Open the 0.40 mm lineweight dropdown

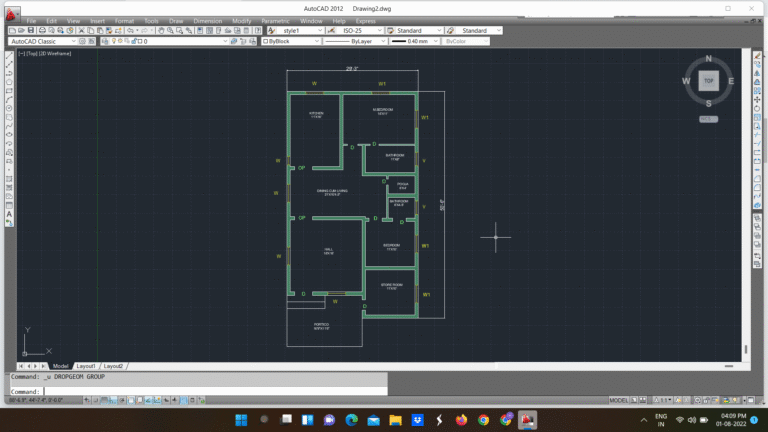tap(414, 41)
